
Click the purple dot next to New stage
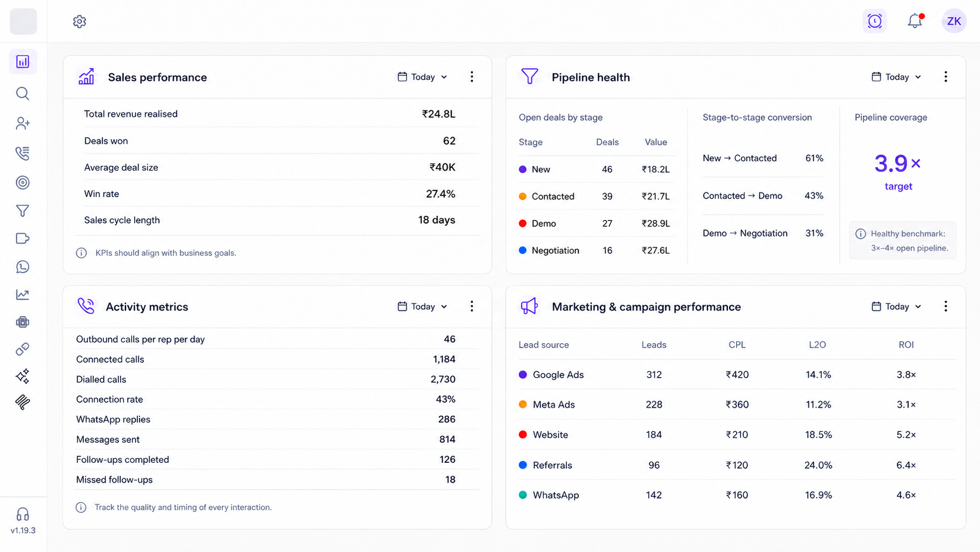tap(523, 170)
